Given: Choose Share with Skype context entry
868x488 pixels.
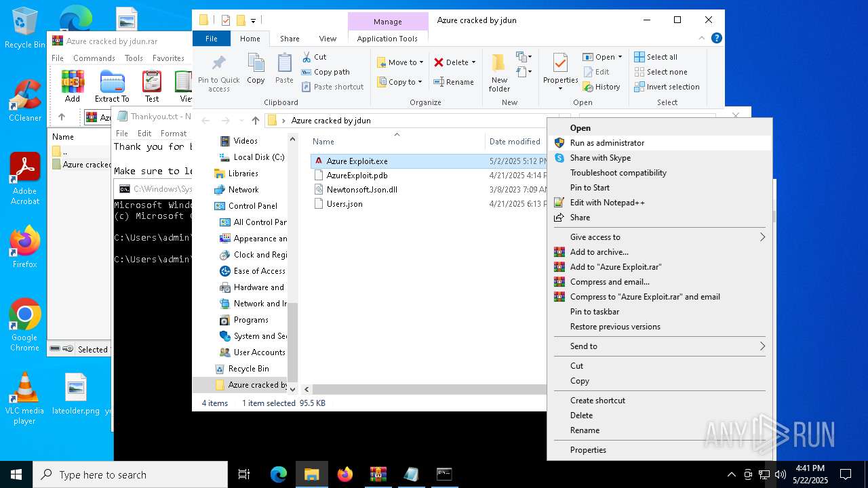Looking at the screenshot, I should pos(659,158).
